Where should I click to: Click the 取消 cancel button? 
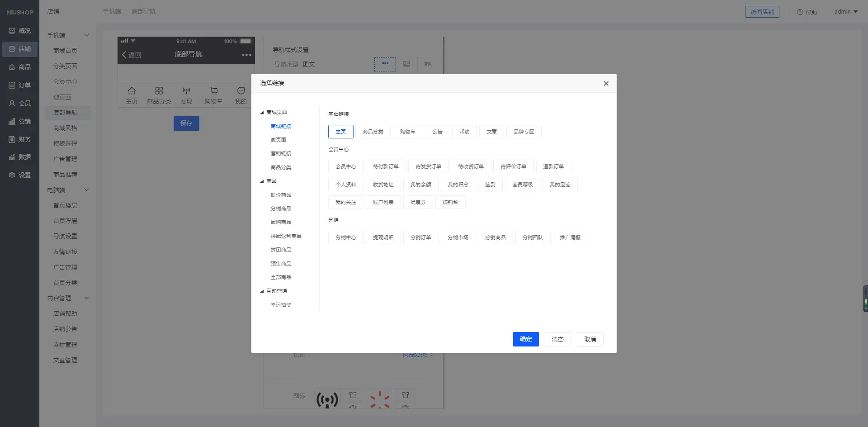[x=590, y=339]
